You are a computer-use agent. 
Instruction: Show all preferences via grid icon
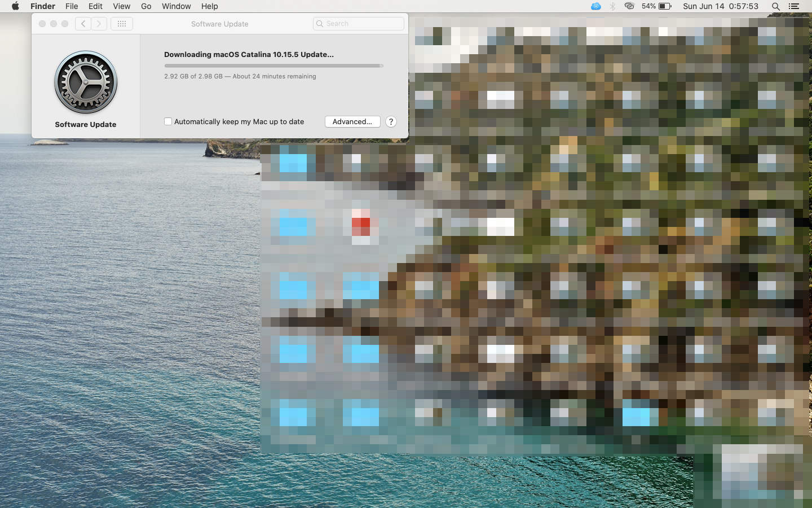click(122, 24)
